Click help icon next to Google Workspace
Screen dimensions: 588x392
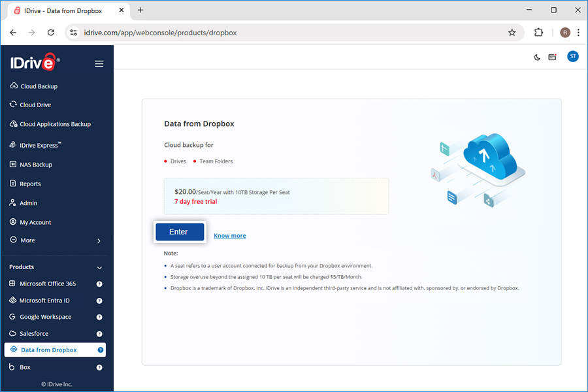click(x=99, y=318)
